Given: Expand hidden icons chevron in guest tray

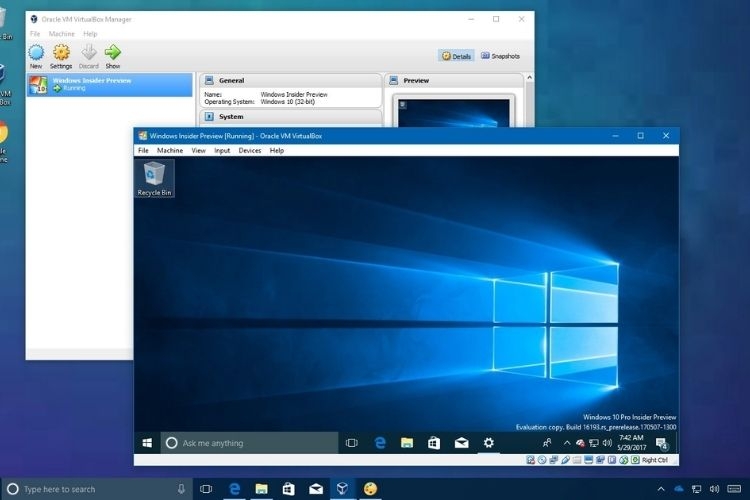Looking at the screenshot, I should (x=567, y=443).
